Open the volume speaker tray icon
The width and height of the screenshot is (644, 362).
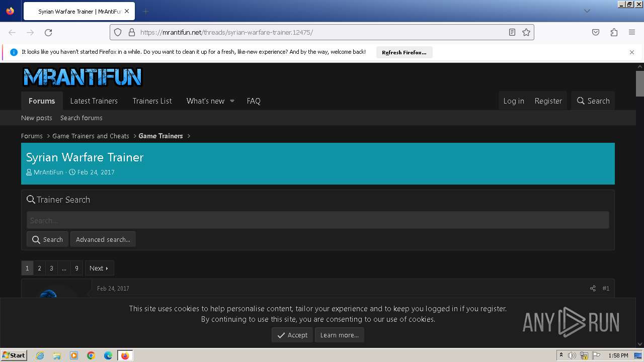(572, 355)
